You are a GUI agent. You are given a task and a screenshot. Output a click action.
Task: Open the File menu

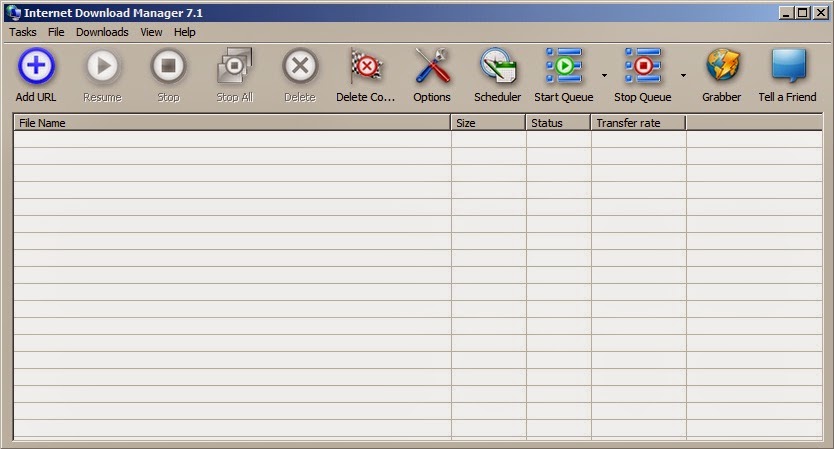pyautogui.click(x=56, y=32)
